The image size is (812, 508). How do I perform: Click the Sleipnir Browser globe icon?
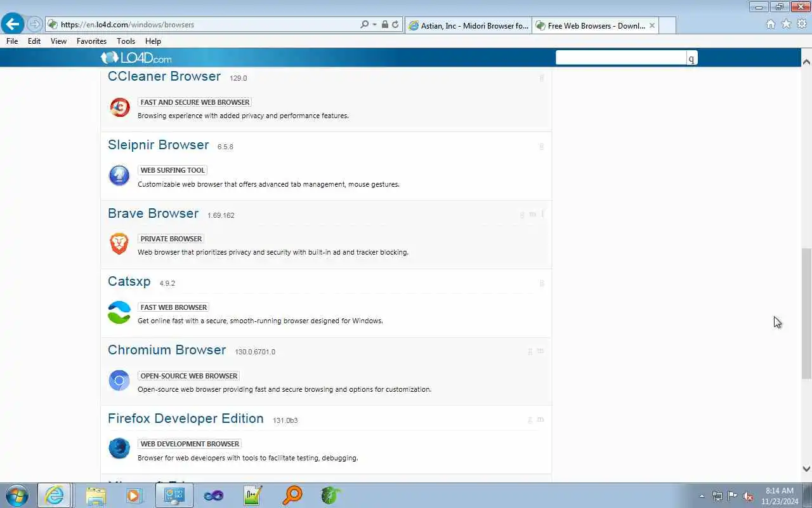[119, 175]
